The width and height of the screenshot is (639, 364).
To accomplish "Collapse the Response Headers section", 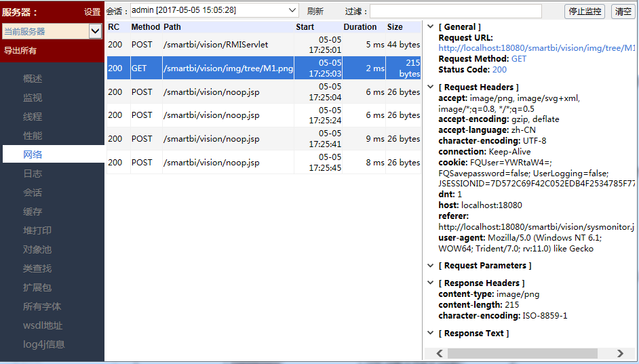I will [x=430, y=283].
